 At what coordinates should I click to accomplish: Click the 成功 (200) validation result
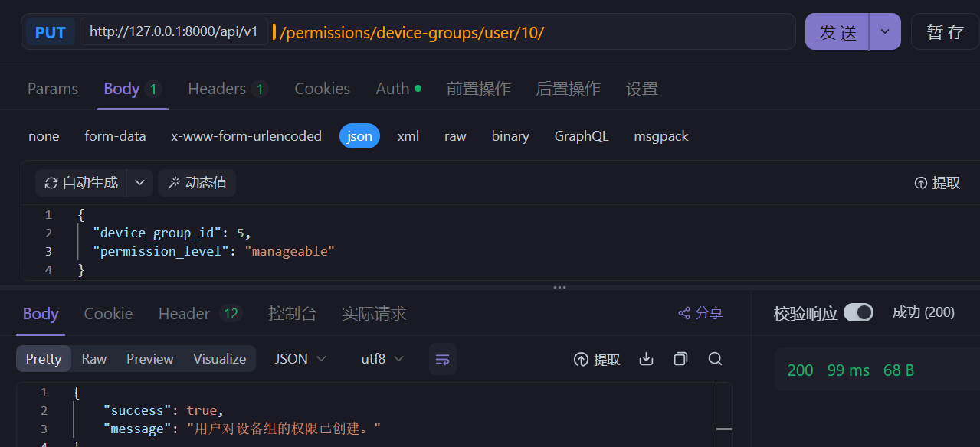tap(923, 312)
